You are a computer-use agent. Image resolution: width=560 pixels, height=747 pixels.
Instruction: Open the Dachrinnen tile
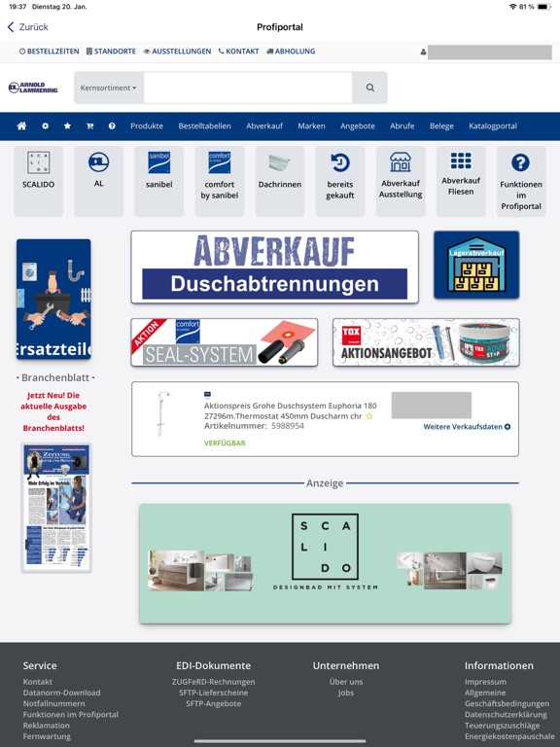click(280, 182)
